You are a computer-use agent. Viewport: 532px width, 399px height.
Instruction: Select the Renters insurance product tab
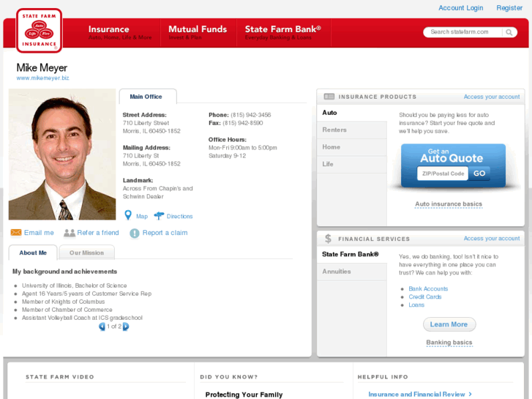[352, 130]
